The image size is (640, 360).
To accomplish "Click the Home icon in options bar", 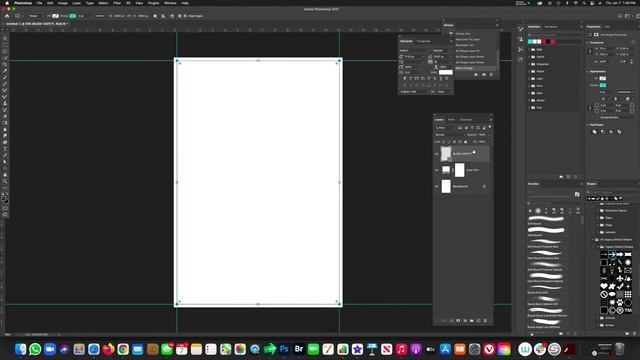I will point(7,16).
